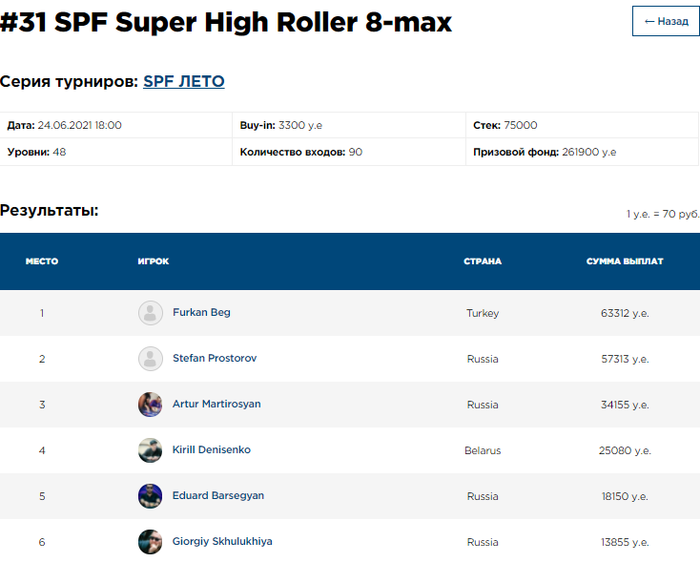Click Furkan Beg's default avatar icon

tap(150, 313)
